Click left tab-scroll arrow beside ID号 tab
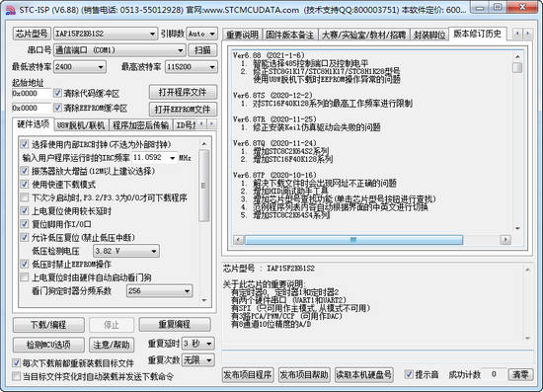Viewport: 543px width, 392px height. (202, 124)
